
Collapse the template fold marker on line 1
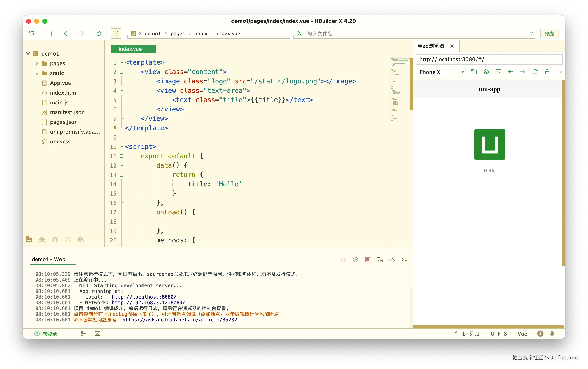[x=121, y=62]
